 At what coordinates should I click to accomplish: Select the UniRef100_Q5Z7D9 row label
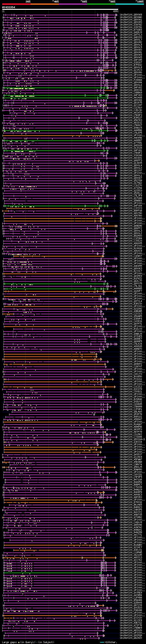131,180
